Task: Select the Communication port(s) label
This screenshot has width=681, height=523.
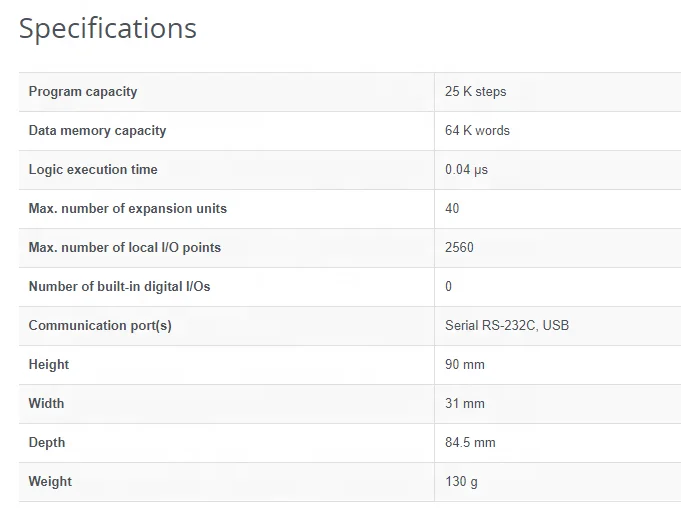Action: click(100, 326)
